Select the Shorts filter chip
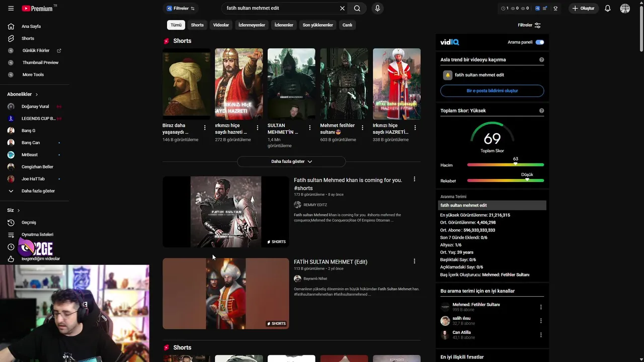 [x=197, y=25]
